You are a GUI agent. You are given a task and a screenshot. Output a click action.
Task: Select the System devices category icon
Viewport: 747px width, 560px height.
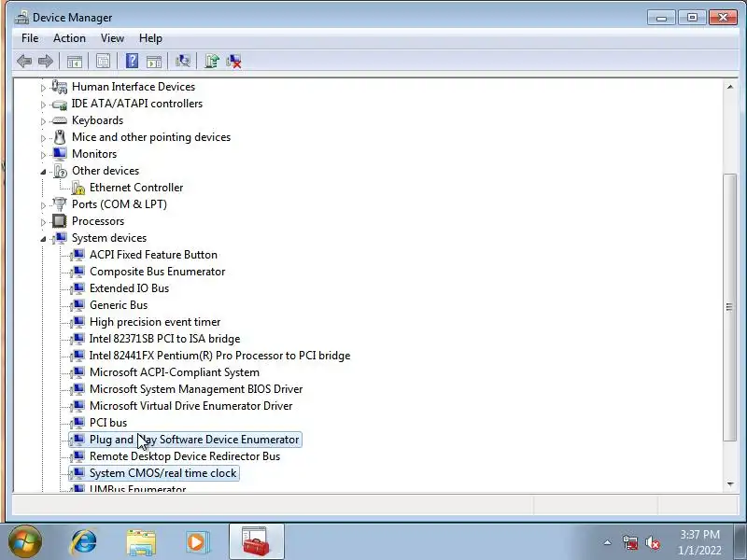tap(60, 238)
